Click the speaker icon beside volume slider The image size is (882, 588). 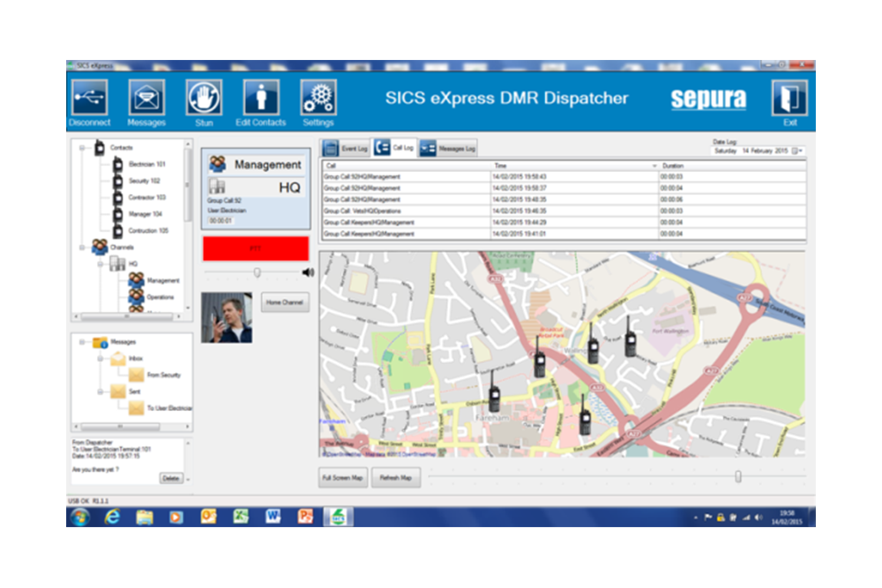pyautogui.click(x=308, y=272)
